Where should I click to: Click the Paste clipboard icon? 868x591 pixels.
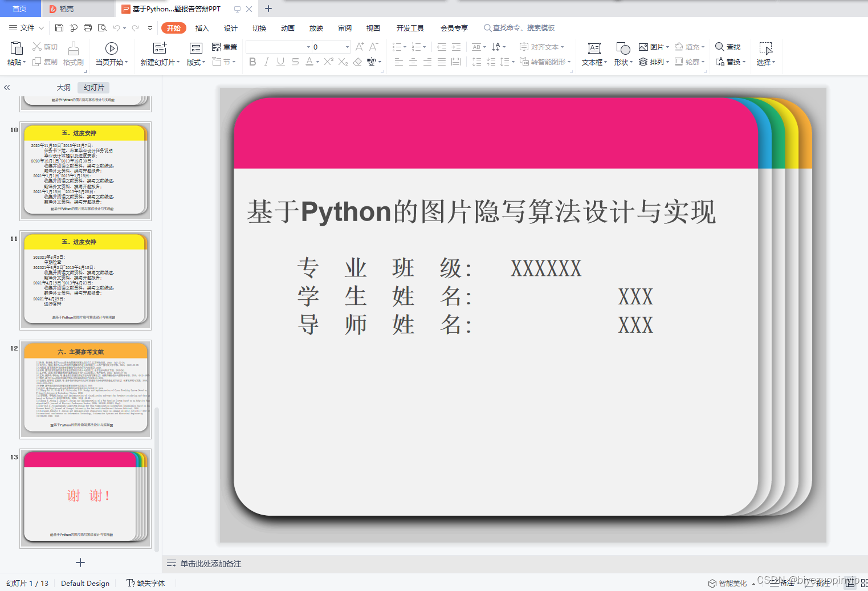click(17, 48)
